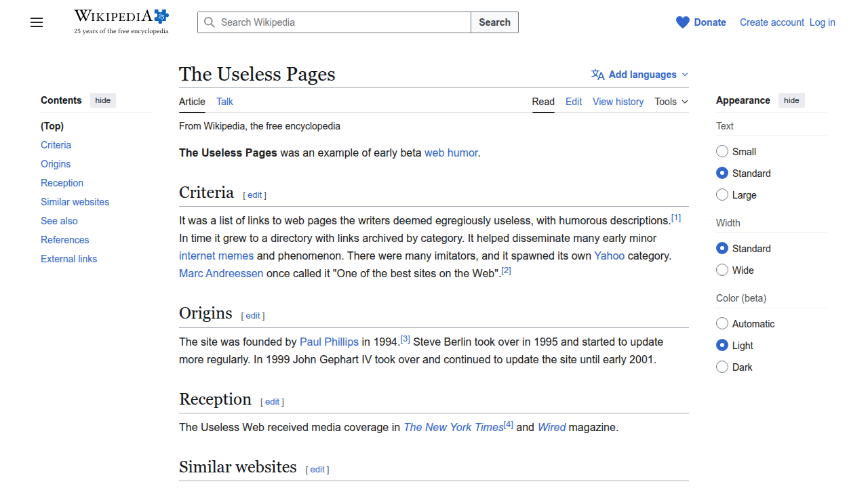Click the magnifying glass search icon
Screen dimensions: 868x488
pyautogui.click(x=210, y=22)
